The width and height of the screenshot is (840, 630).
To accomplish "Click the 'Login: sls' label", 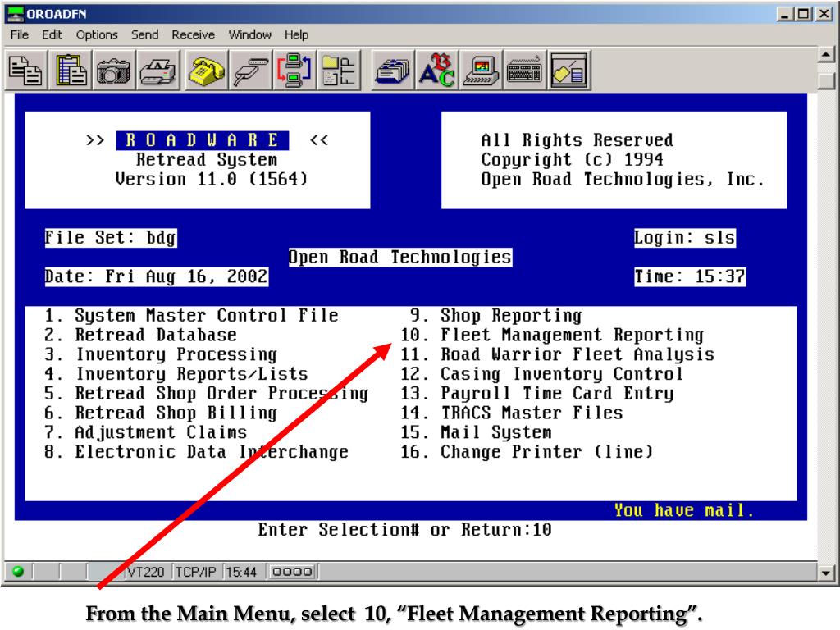I will (685, 237).
